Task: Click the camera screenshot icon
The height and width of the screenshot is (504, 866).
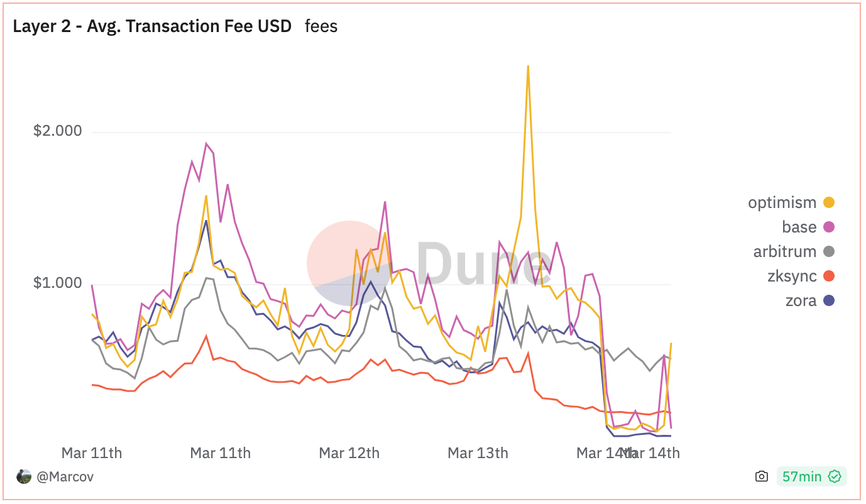Action: (x=762, y=476)
